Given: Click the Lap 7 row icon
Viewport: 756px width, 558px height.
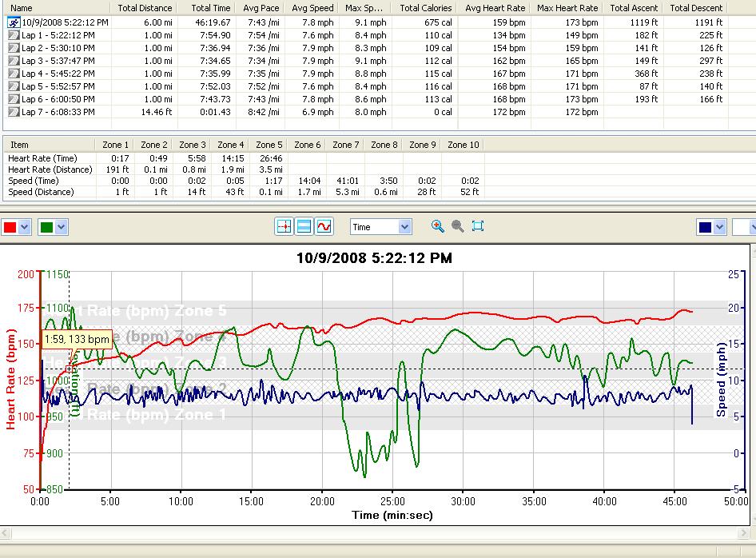Looking at the screenshot, I should (14, 112).
